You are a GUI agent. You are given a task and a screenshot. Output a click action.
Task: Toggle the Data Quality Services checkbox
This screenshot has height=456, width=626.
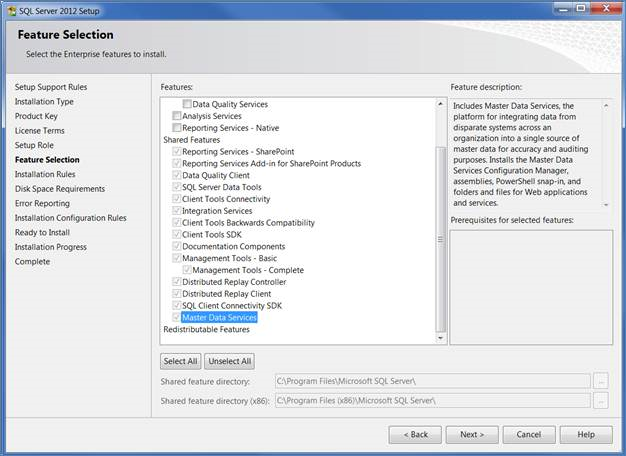[x=187, y=104]
